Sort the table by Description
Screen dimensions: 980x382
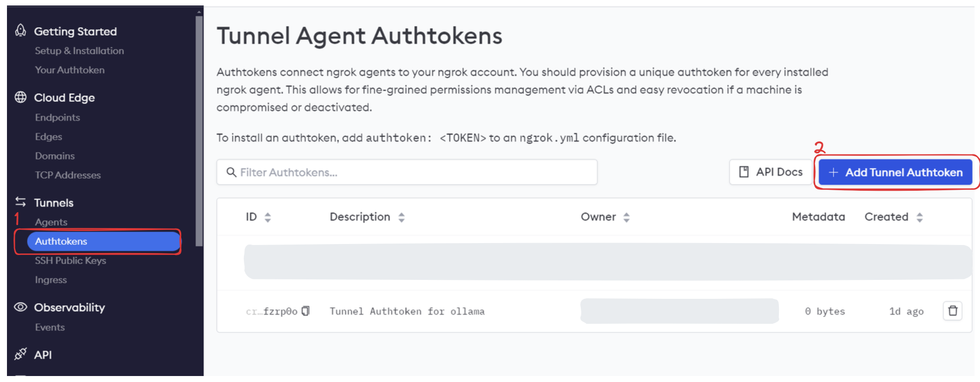point(402,217)
